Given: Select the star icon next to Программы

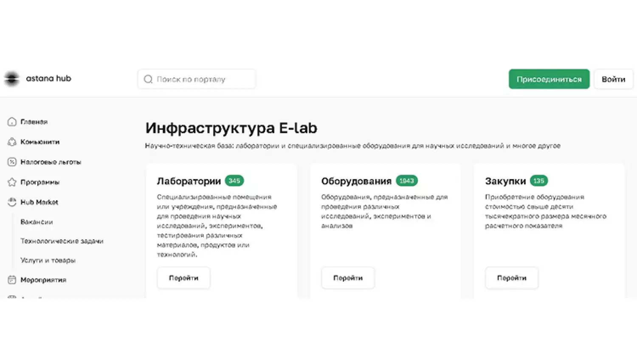Looking at the screenshot, I should point(12,182).
